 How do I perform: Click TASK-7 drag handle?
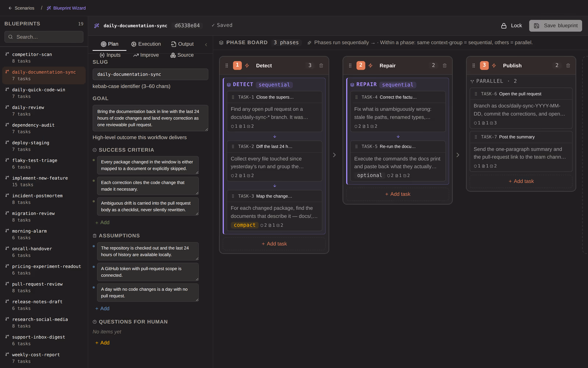[x=476, y=137]
